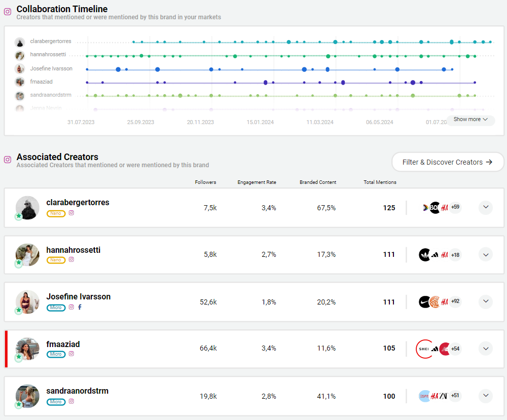
Task: Sort by Engagement Rate column header
Action: (x=257, y=182)
